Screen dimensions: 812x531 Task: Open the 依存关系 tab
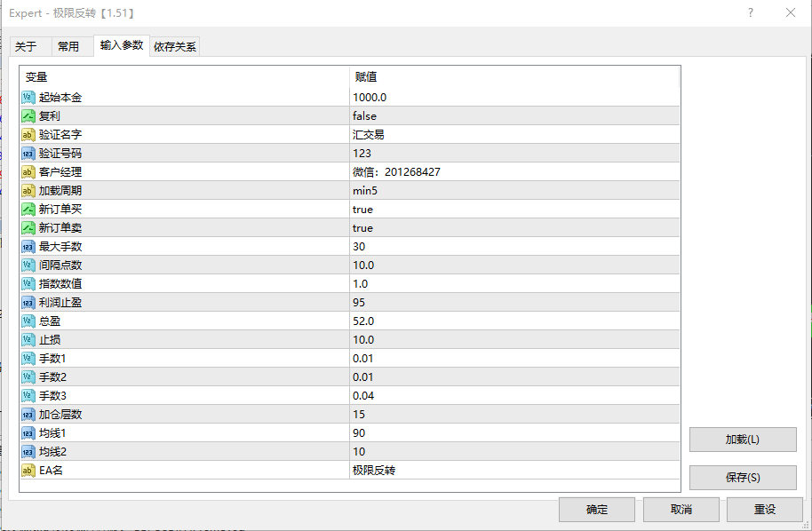175,46
